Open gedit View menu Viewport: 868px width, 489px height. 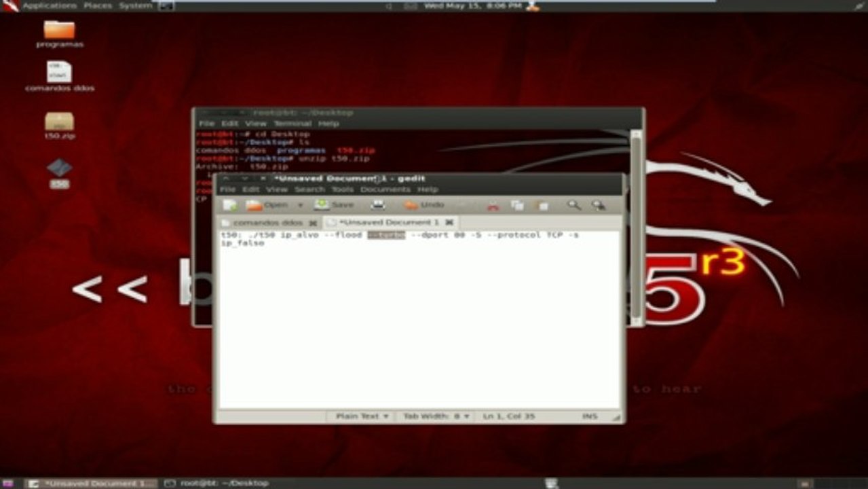(277, 189)
